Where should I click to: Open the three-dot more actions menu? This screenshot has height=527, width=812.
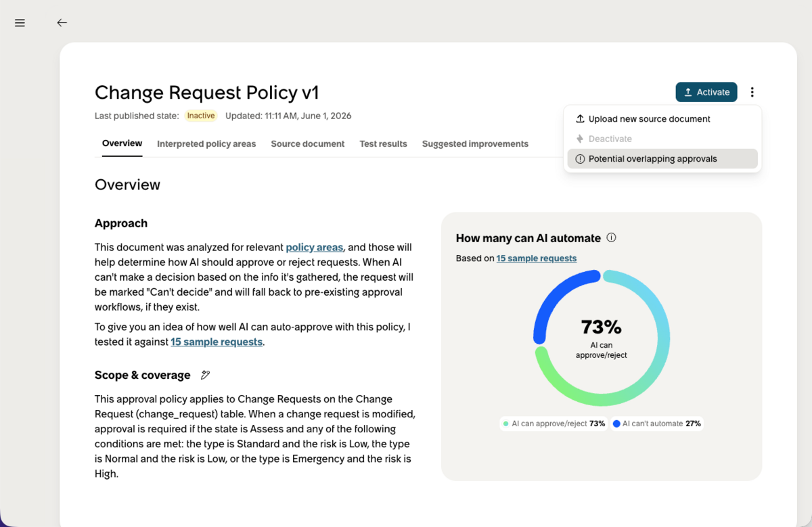click(752, 92)
